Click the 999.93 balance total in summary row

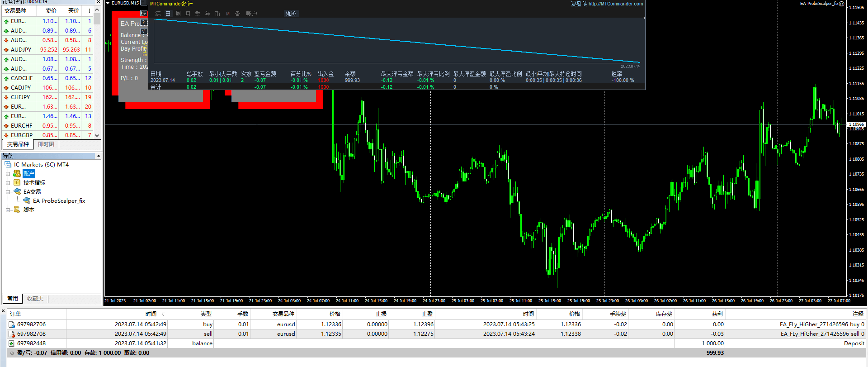(x=715, y=353)
